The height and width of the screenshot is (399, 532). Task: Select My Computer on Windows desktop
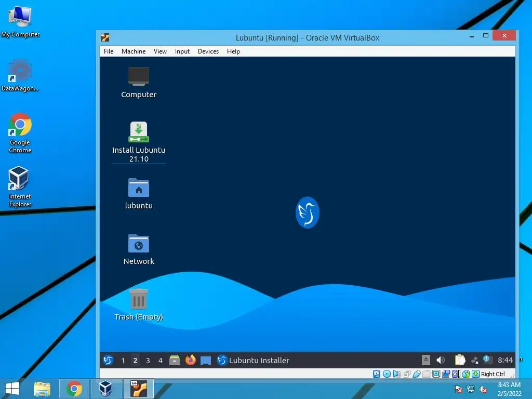tap(20, 22)
